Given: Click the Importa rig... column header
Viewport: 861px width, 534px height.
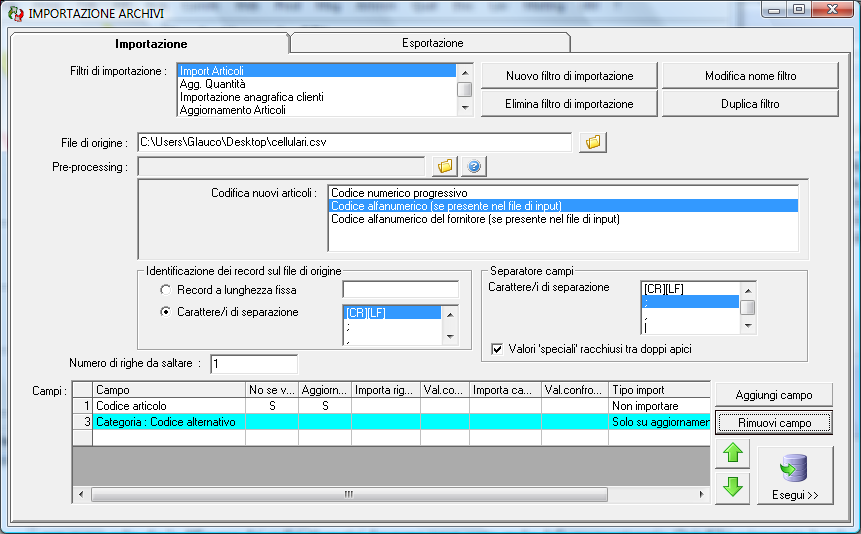Looking at the screenshot, I should pos(385,390).
